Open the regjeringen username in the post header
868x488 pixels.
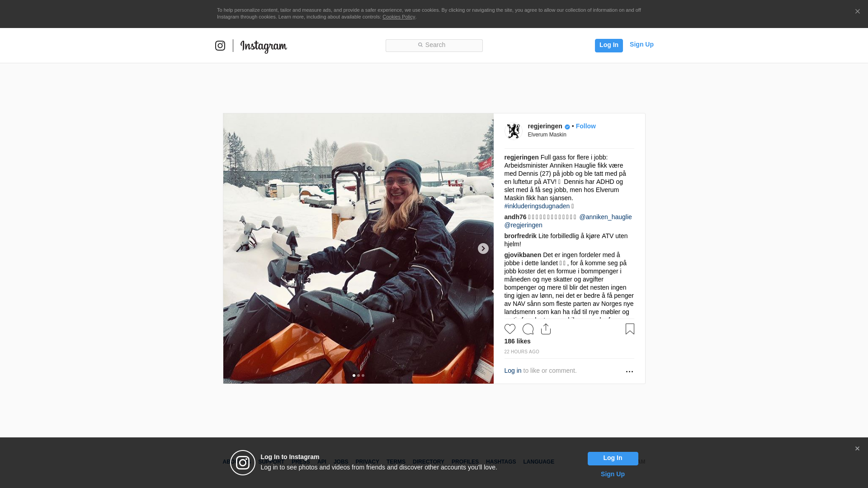point(545,126)
